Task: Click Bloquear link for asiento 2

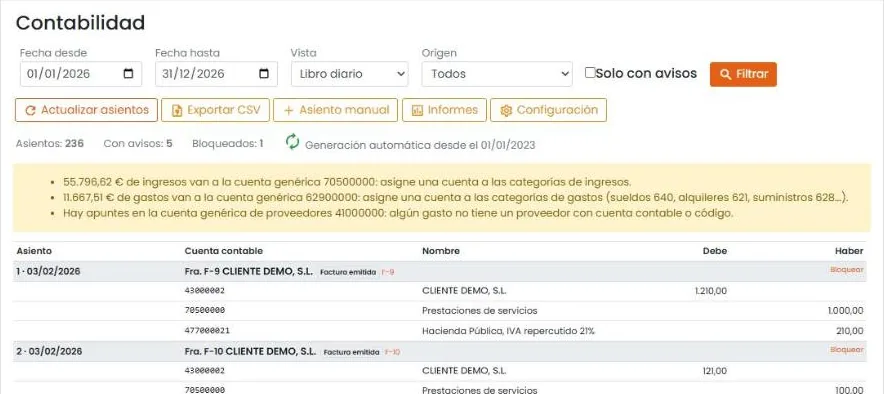Action: click(x=846, y=350)
